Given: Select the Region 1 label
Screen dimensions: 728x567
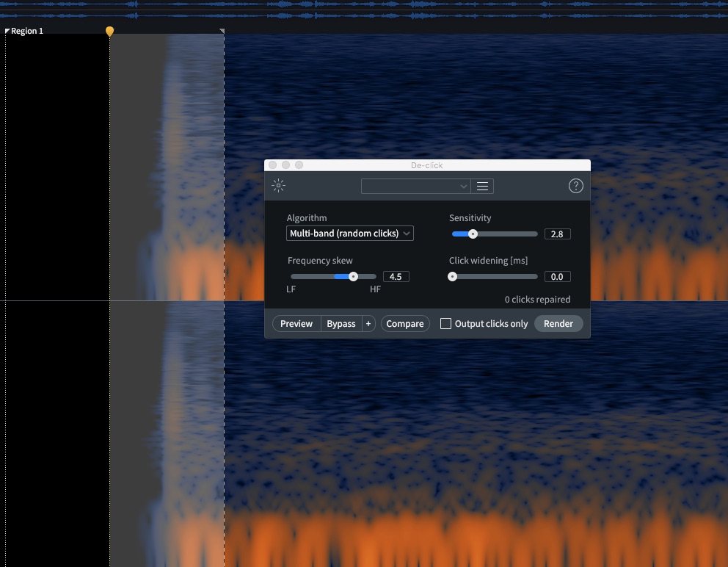Looking at the screenshot, I should click(x=27, y=31).
